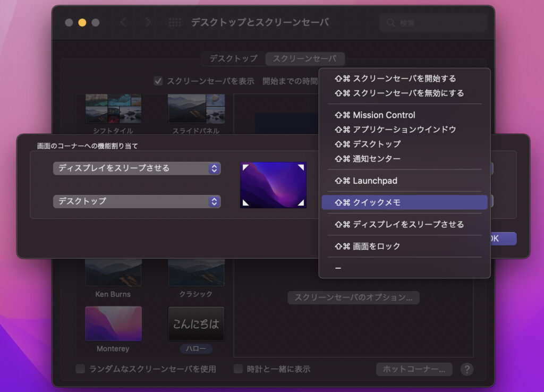Click the OK button
The image size is (544, 392).
click(x=504, y=238)
